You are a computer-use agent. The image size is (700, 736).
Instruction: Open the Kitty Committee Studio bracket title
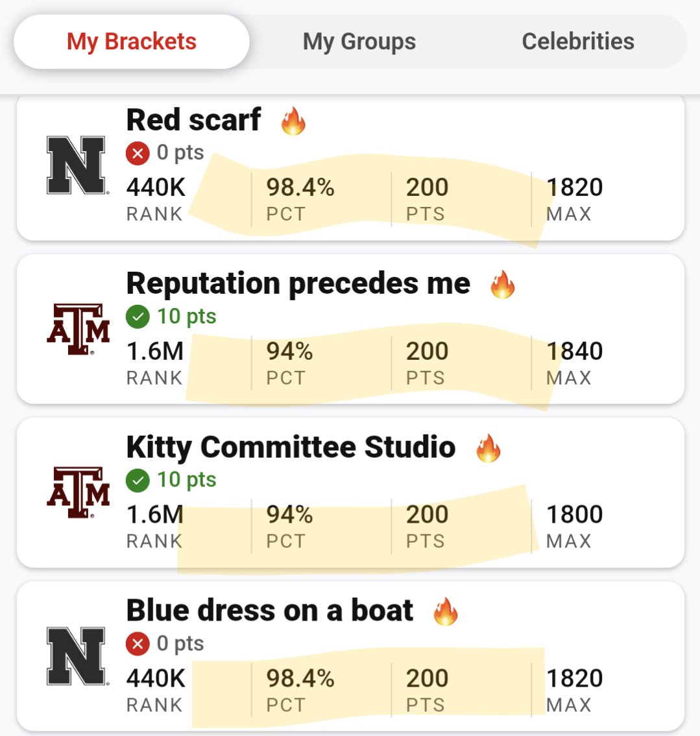coord(291,447)
